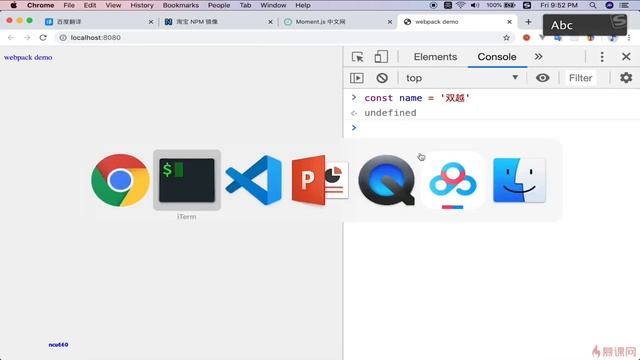This screenshot has width=640, height=360.
Task: Open Chrome three-dot menu
Action: point(629,38)
